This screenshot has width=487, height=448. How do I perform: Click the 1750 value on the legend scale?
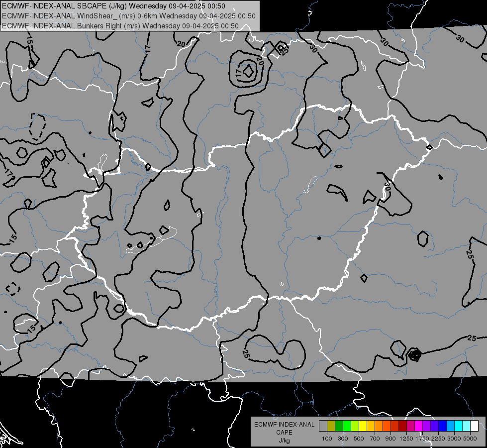(x=422, y=439)
